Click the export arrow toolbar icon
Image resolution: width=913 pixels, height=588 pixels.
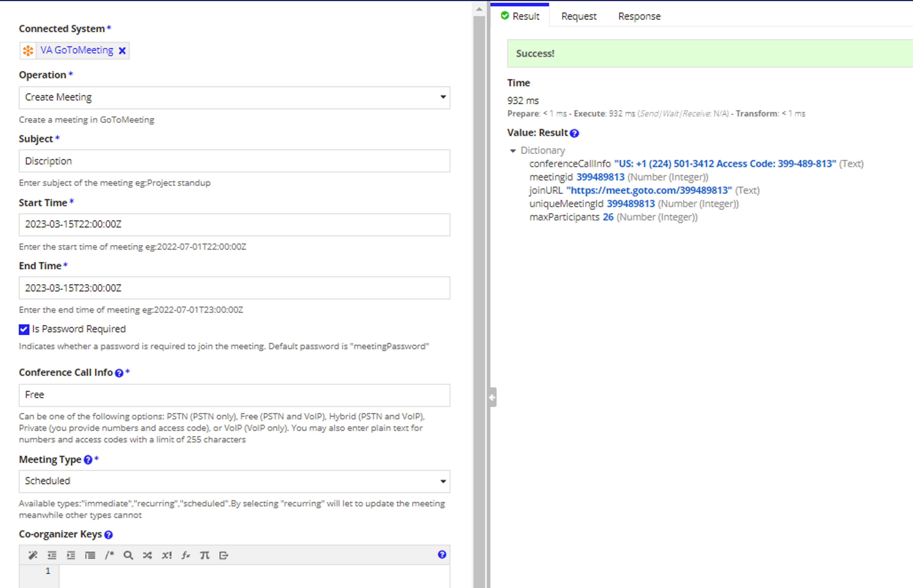224,555
